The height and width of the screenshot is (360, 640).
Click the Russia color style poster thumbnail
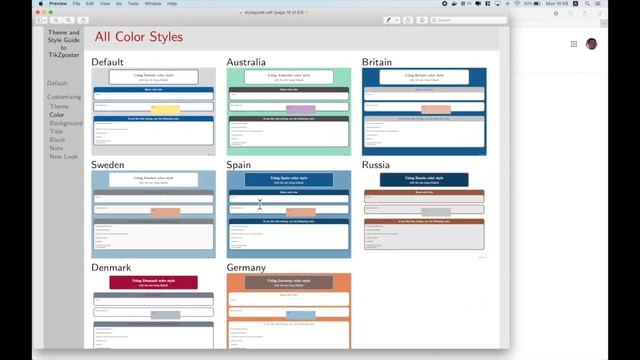pyautogui.click(x=424, y=214)
